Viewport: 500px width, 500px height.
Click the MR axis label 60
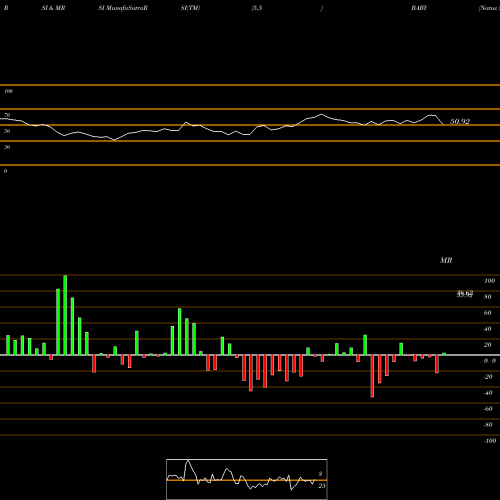coord(488,313)
